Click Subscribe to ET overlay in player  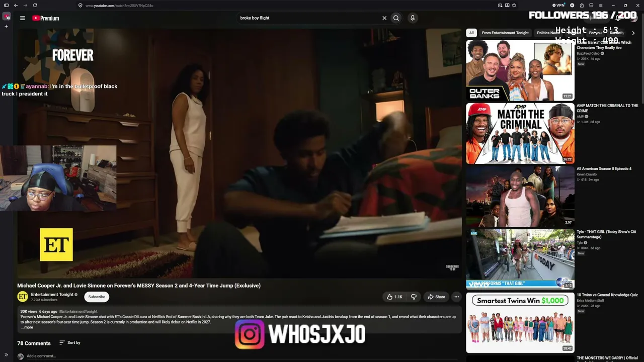click(x=452, y=267)
